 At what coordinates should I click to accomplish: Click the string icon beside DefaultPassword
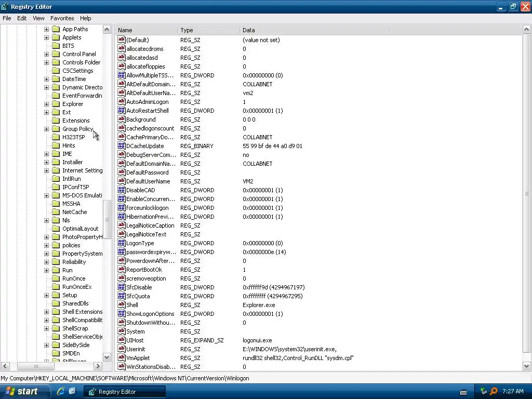(x=122, y=172)
